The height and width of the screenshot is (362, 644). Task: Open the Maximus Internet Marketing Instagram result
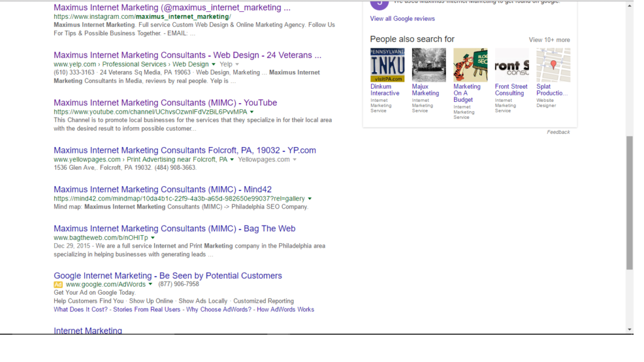[172, 8]
